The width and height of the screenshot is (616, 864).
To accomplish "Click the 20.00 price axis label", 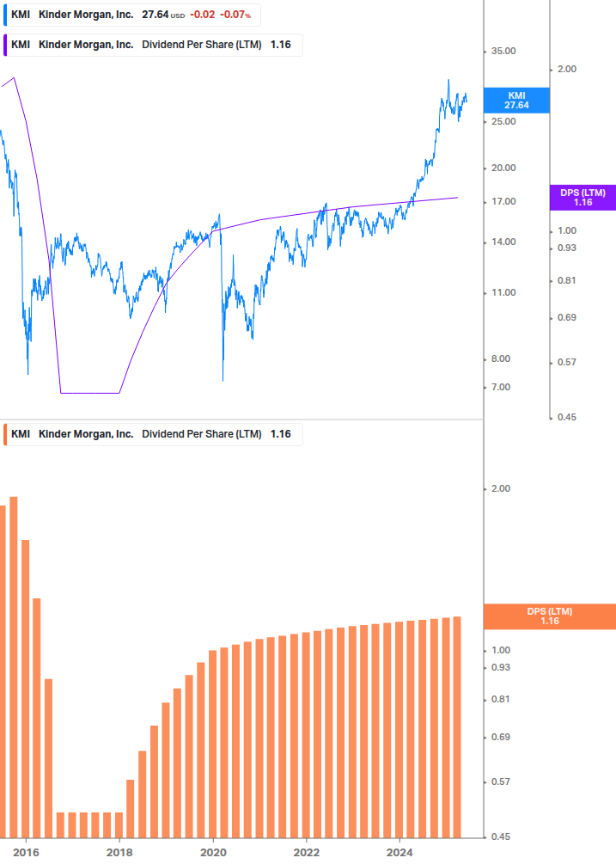I will tap(503, 168).
